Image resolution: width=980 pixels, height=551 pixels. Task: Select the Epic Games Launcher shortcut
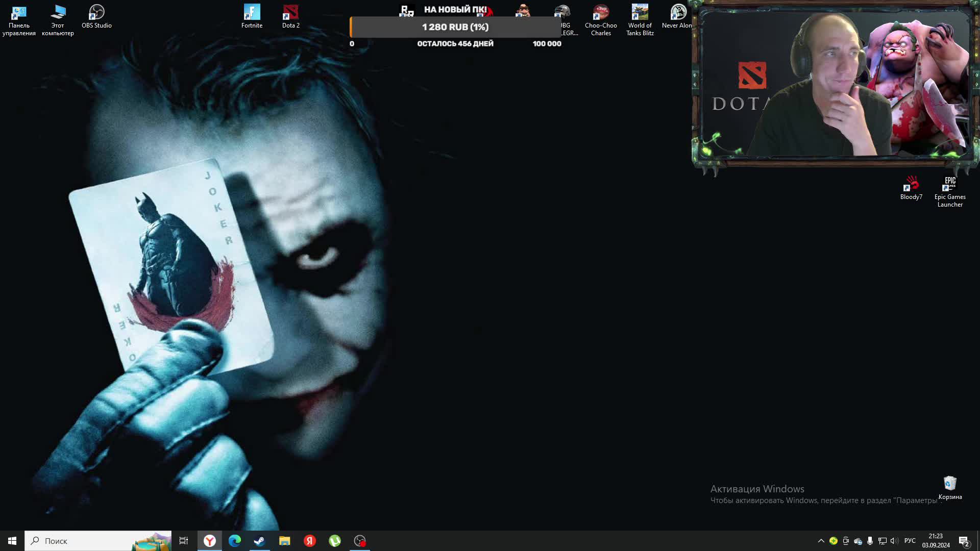(x=950, y=192)
